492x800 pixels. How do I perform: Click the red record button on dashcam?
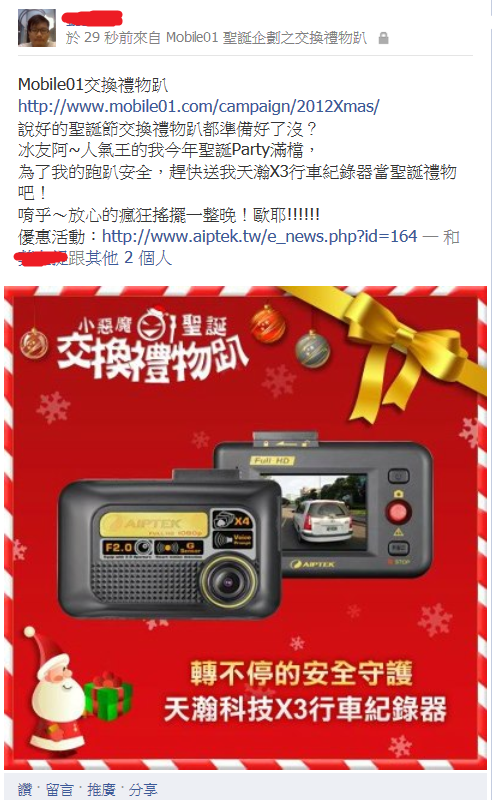(398, 512)
